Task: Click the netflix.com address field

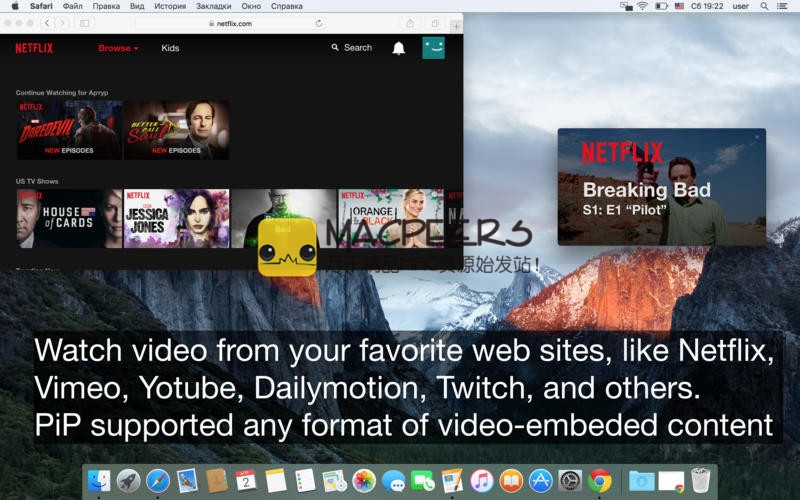Action: (x=231, y=23)
